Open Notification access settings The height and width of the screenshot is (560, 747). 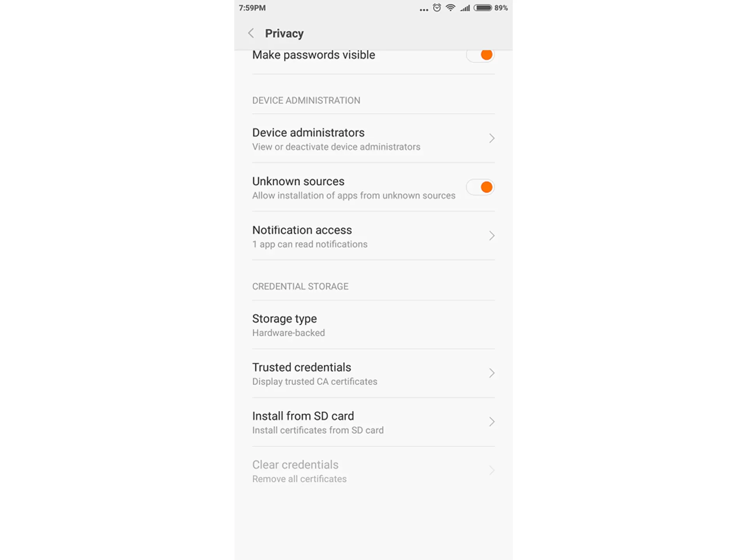click(373, 236)
